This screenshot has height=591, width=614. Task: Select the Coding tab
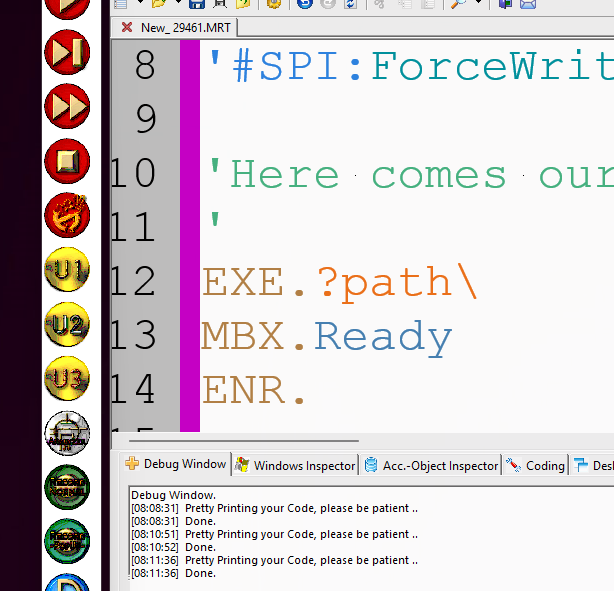[x=536, y=465]
